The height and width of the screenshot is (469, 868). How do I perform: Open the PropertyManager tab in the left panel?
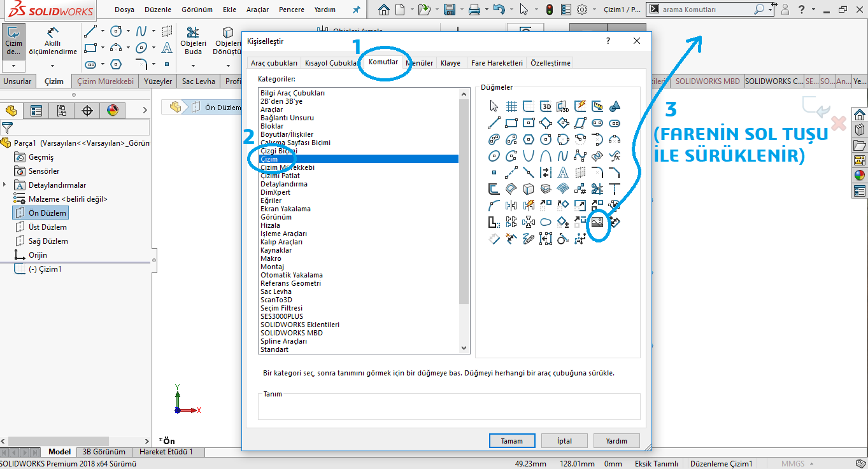(x=36, y=111)
